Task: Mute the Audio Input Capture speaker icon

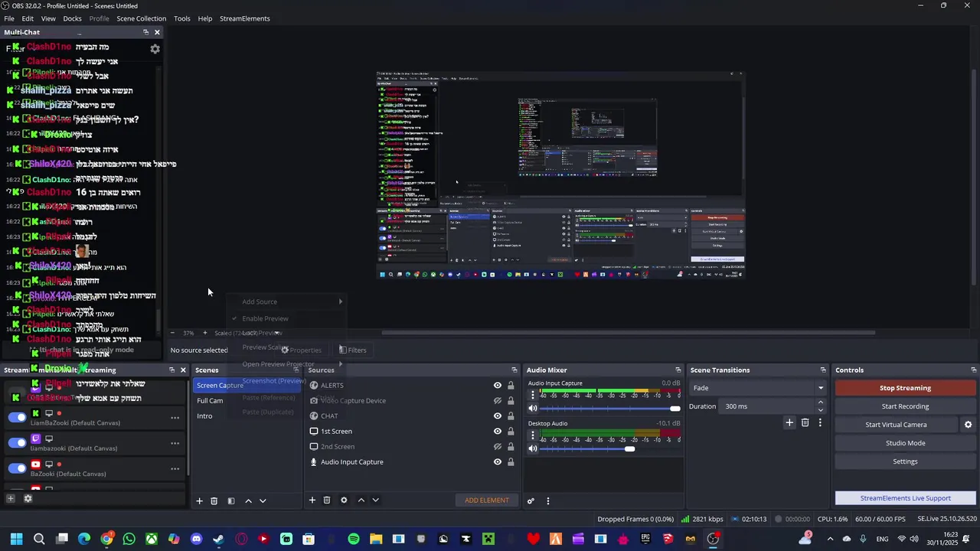Action: (x=533, y=409)
